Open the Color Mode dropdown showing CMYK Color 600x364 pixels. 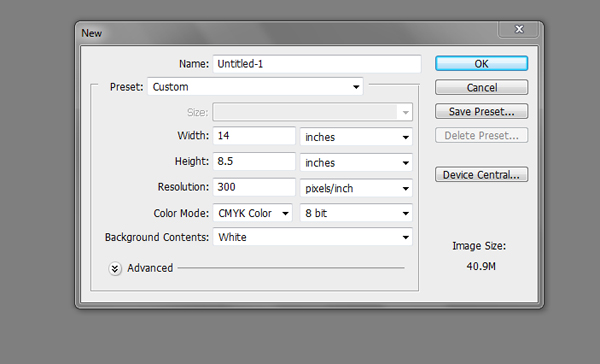coord(253,213)
